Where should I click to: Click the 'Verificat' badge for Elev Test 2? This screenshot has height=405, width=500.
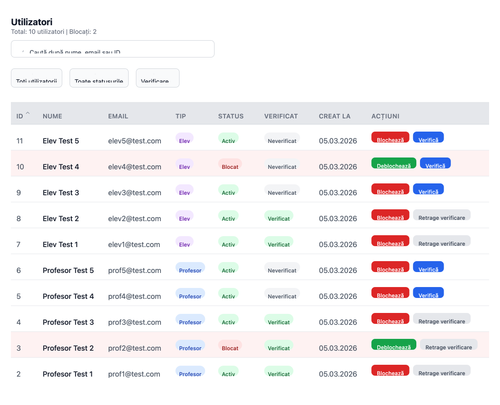pos(279,216)
